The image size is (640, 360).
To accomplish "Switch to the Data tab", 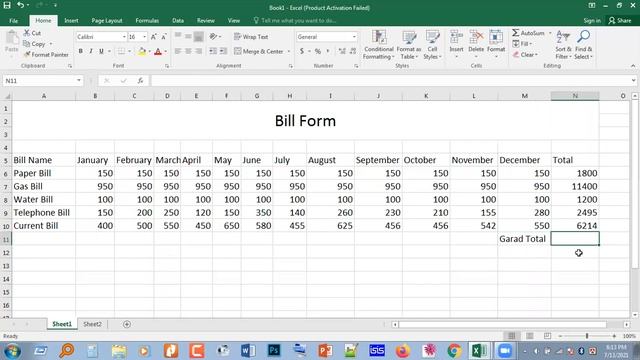I will click(178, 20).
